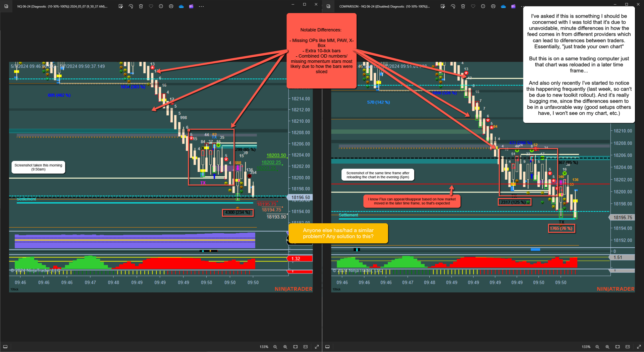Click the '2317 (125 %)' value in right chart
The height and width of the screenshot is (352, 644).
514,202
